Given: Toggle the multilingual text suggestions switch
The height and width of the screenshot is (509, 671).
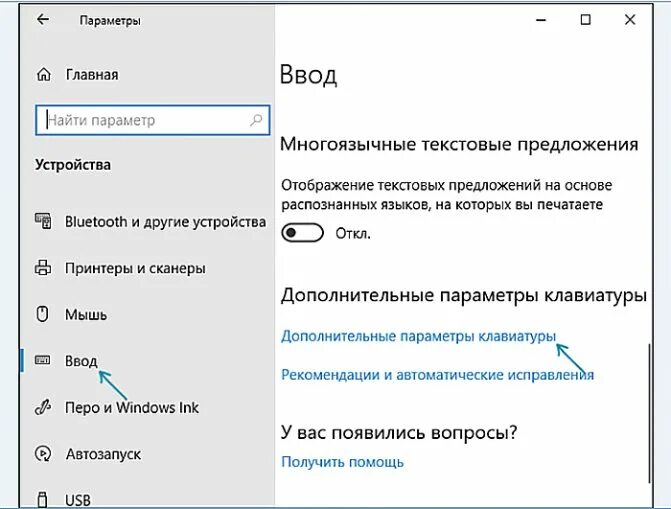Looking at the screenshot, I should click(x=302, y=233).
